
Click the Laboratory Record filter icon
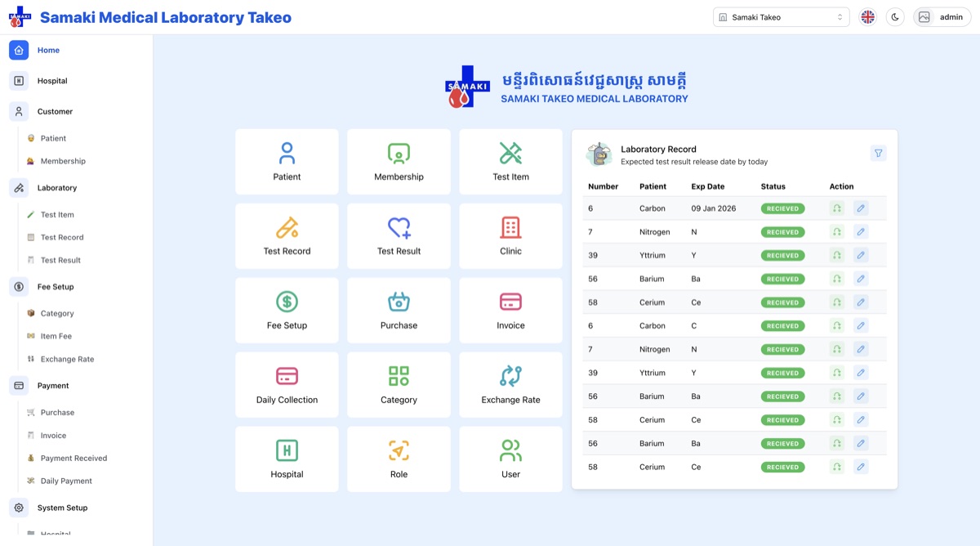(878, 153)
